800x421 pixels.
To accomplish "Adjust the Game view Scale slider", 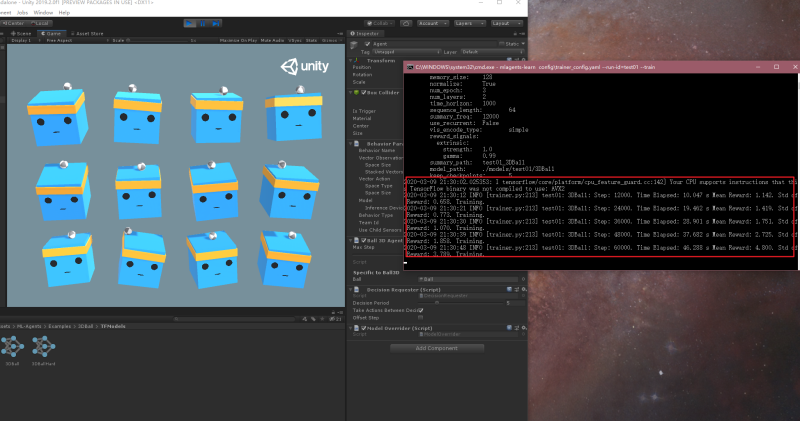I will point(158,40).
